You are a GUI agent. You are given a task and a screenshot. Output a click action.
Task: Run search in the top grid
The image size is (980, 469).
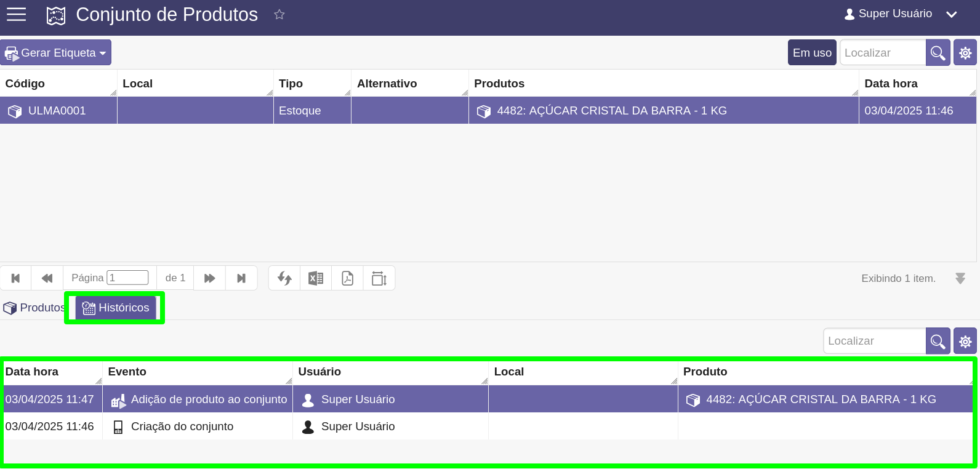tap(938, 53)
